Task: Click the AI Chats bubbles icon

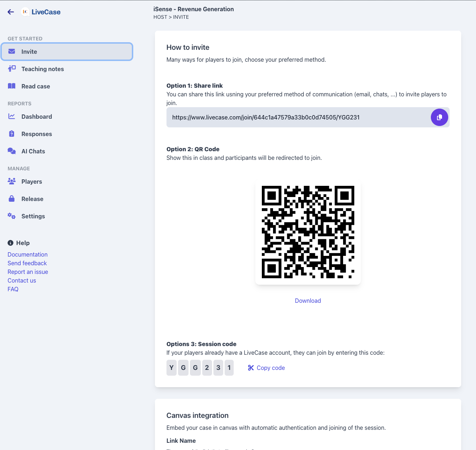Action: (12, 151)
